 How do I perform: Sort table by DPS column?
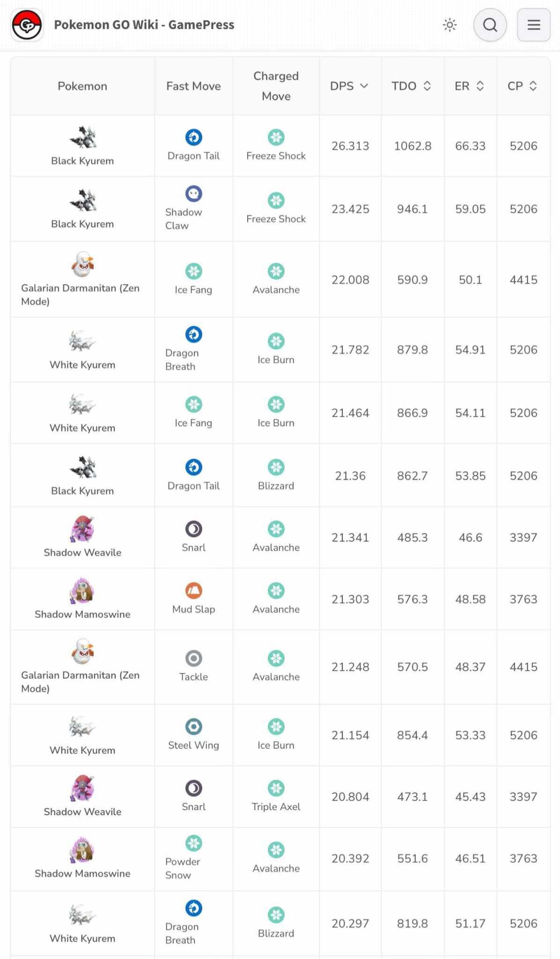coord(349,86)
